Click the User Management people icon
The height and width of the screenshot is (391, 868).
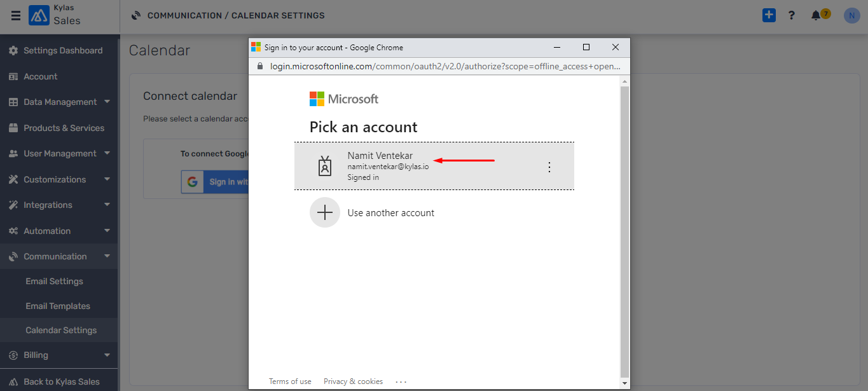pyautogui.click(x=13, y=153)
